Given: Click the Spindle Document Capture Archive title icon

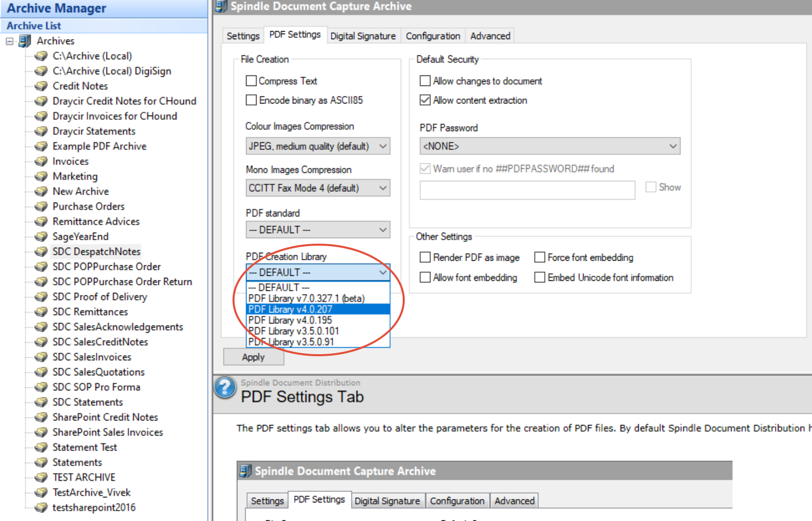Looking at the screenshot, I should point(220,7).
